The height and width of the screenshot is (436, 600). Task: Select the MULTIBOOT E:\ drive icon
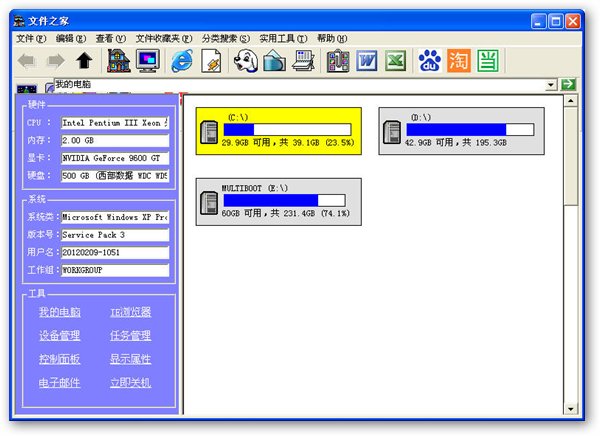click(209, 202)
